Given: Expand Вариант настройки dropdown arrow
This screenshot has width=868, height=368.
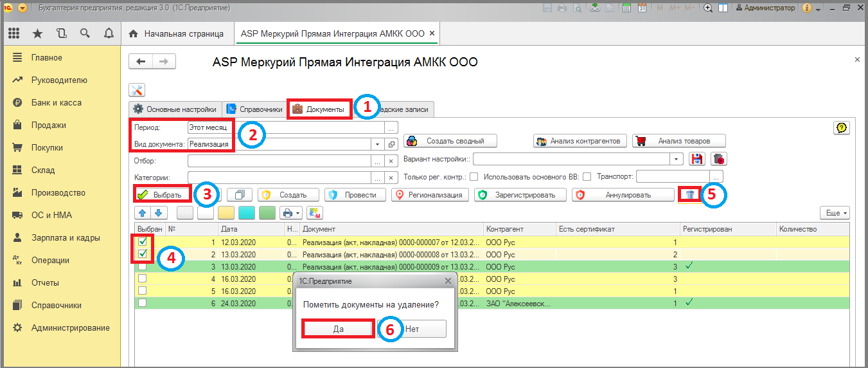Looking at the screenshot, I should pyautogui.click(x=677, y=158).
